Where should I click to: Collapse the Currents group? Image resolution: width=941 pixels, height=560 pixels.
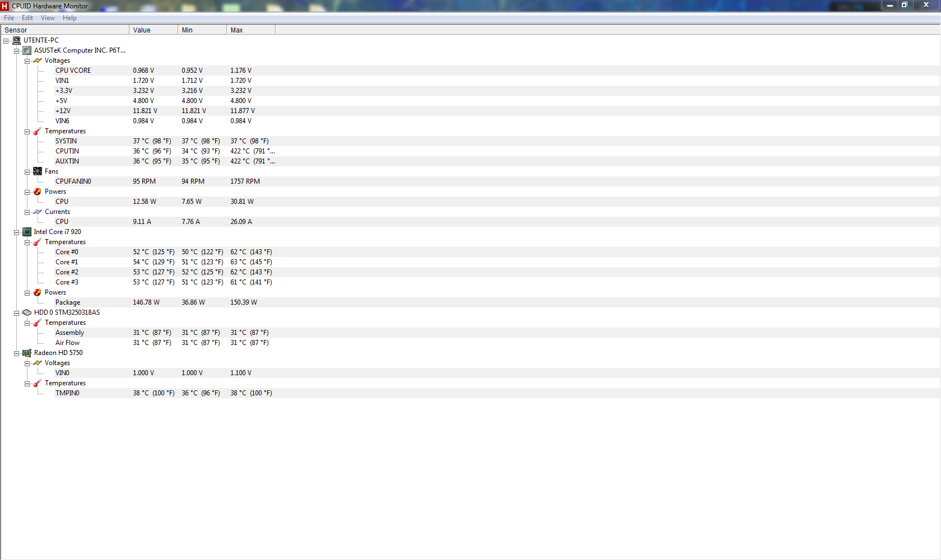pos(27,212)
